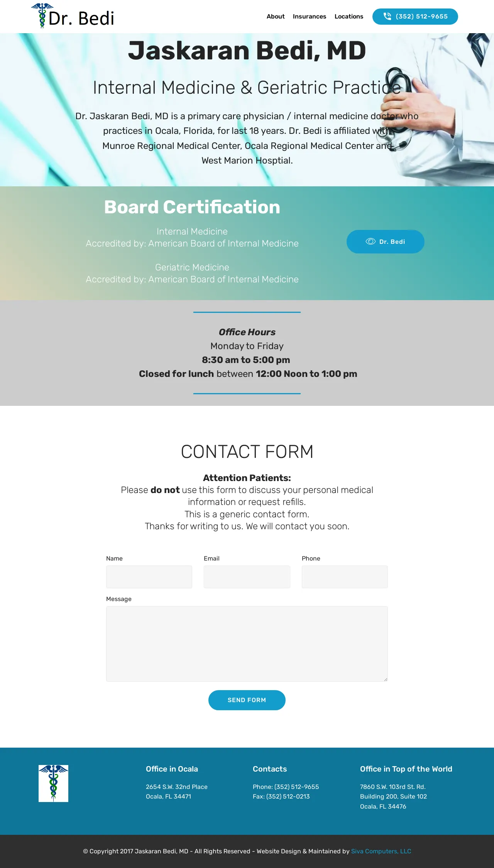Call (352) 512-9655 via the header button

coord(415,17)
